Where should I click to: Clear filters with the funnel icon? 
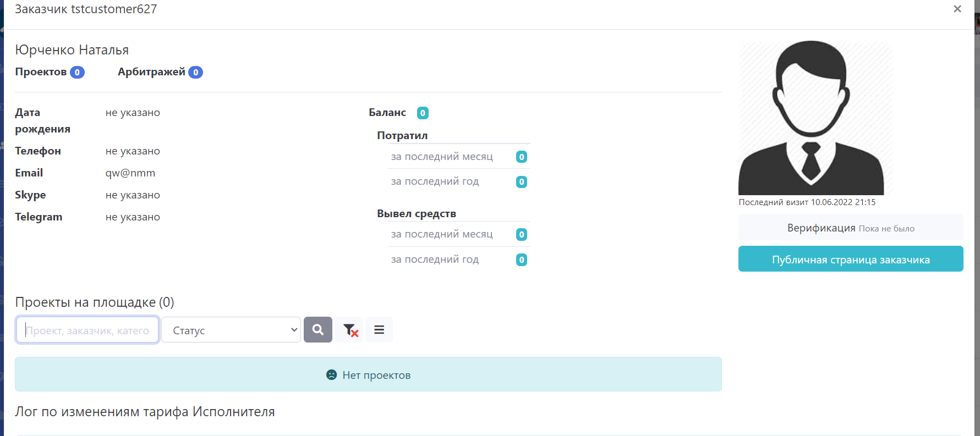tap(350, 330)
